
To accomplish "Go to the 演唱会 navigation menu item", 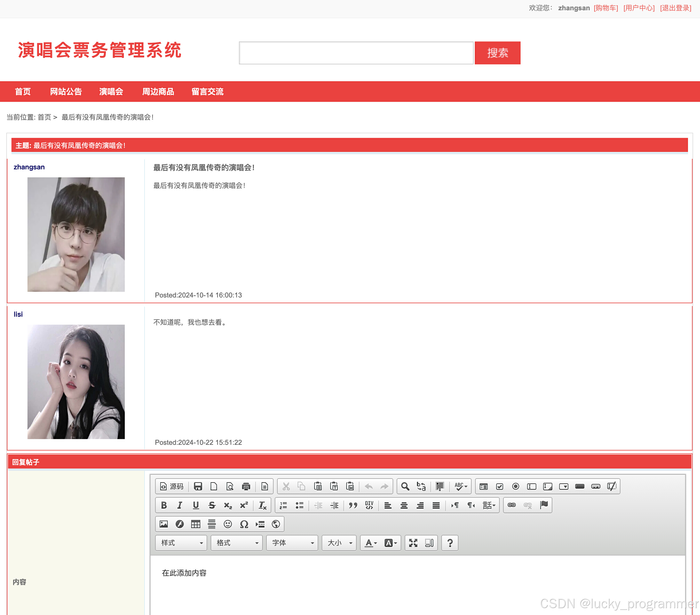I will (x=111, y=91).
